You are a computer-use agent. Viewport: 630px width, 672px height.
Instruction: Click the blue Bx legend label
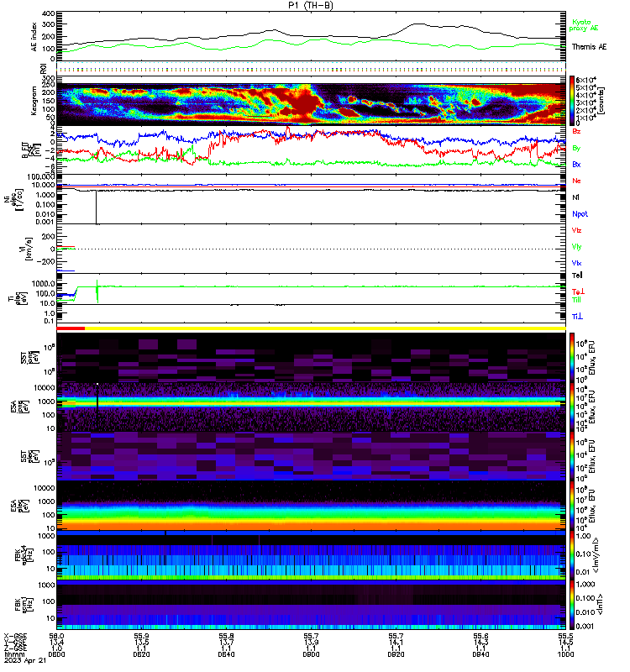[x=576, y=165]
